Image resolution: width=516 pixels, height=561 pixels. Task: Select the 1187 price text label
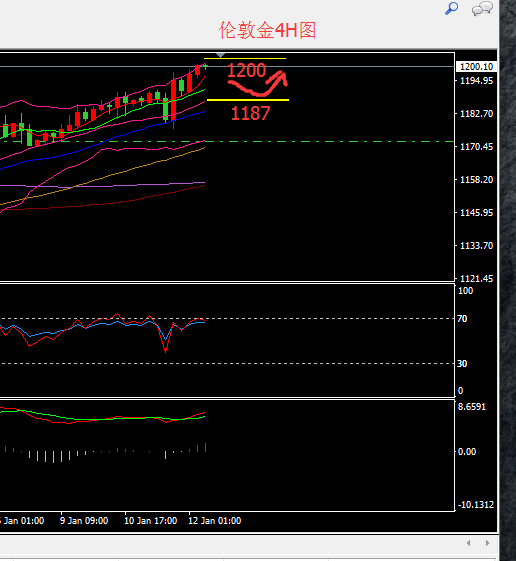click(x=250, y=113)
